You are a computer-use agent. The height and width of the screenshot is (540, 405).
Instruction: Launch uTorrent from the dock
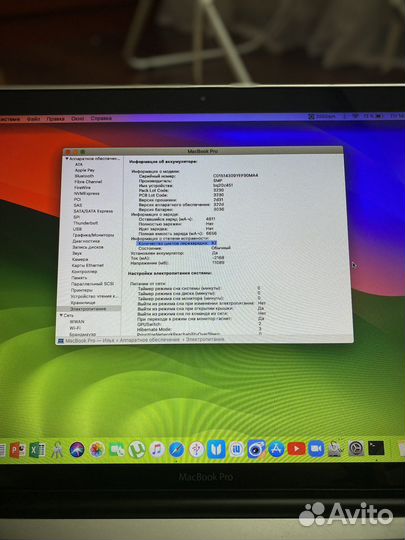click(x=137, y=450)
